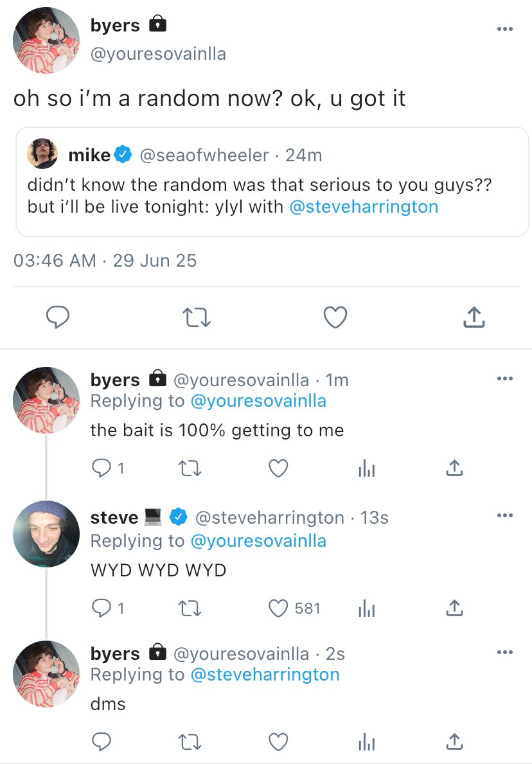This screenshot has height=764, width=532.
Task: View analytics for steve's reply
Action: coord(366,608)
